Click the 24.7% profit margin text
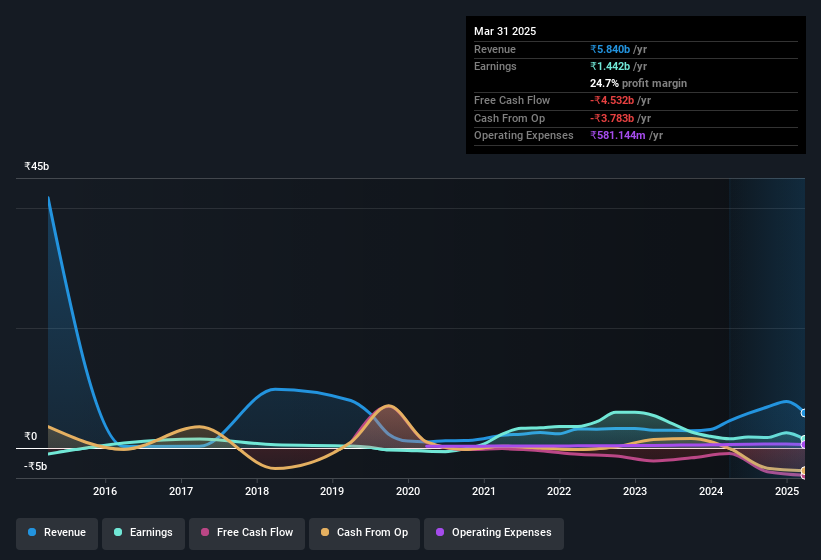This screenshot has height=560, width=821. pyautogui.click(x=638, y=83)
